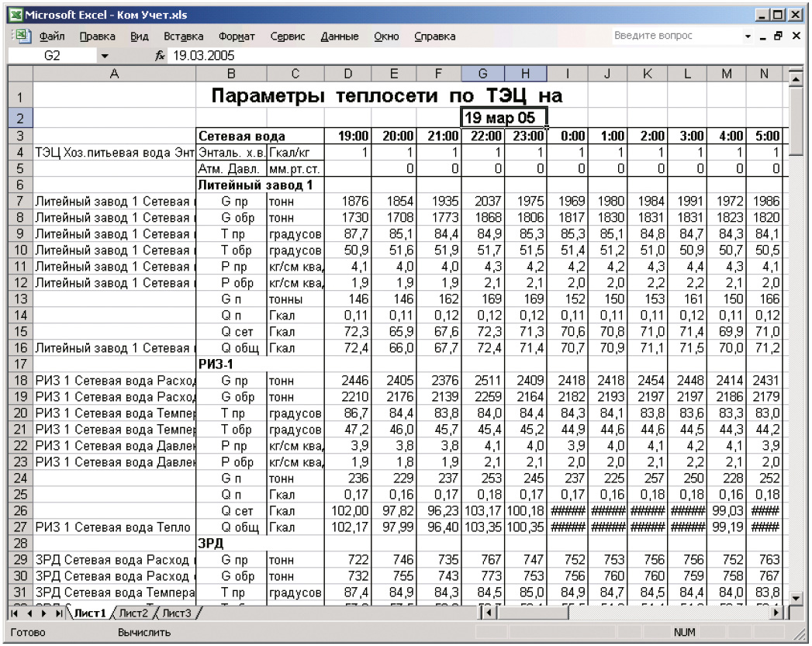
Task: Click the horizontal scrollbar right arrow
Action: 776,613
